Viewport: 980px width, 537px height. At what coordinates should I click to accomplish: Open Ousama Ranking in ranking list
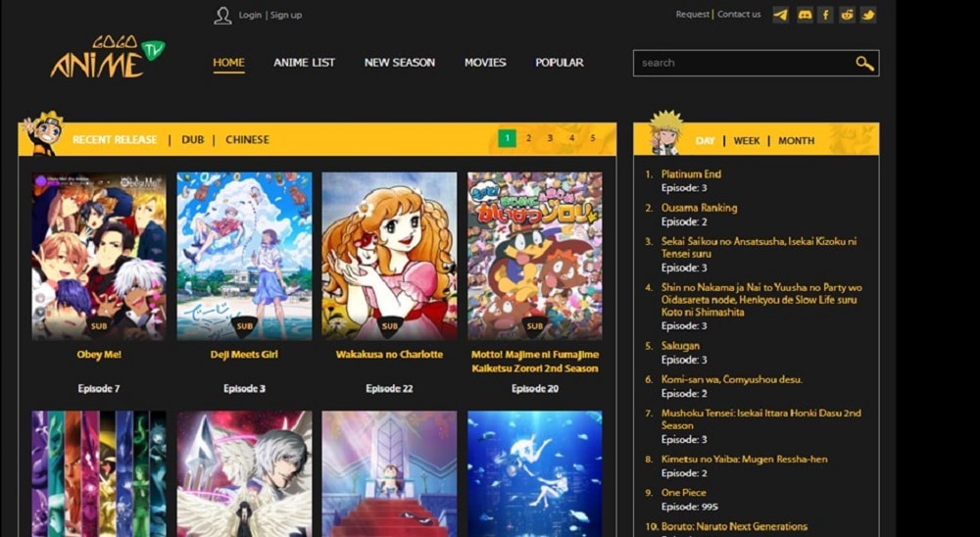point(700,208)
